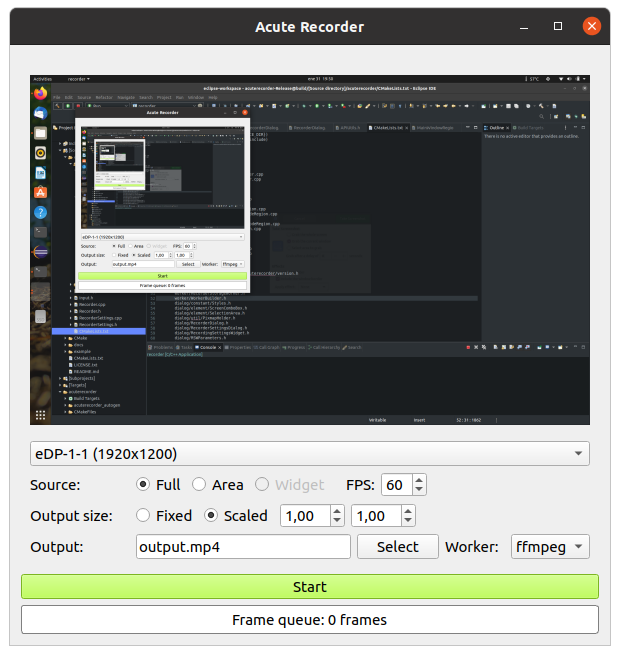Maximize the Acute Recorder window

pos(558,26)
